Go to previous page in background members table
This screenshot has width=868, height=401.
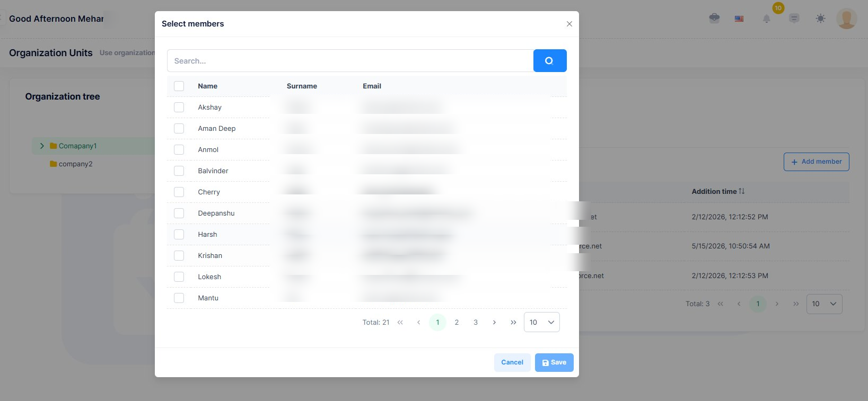(x=739, y=304)
